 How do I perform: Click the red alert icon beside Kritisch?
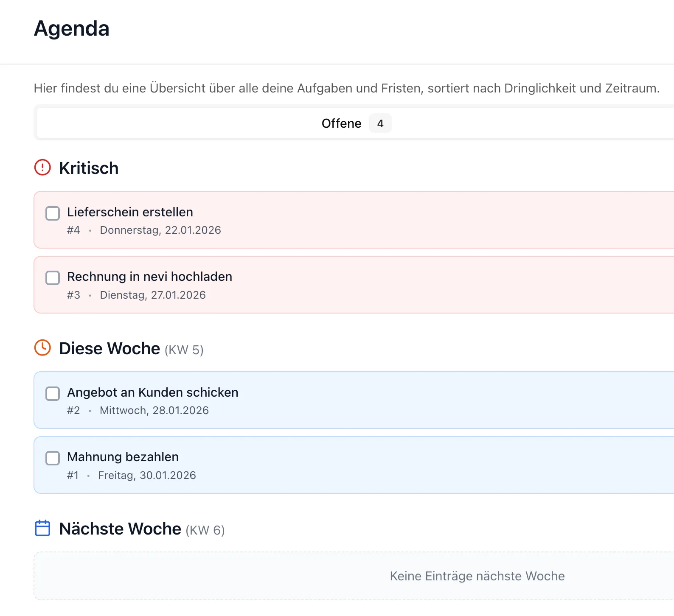(x=42, y=168)
